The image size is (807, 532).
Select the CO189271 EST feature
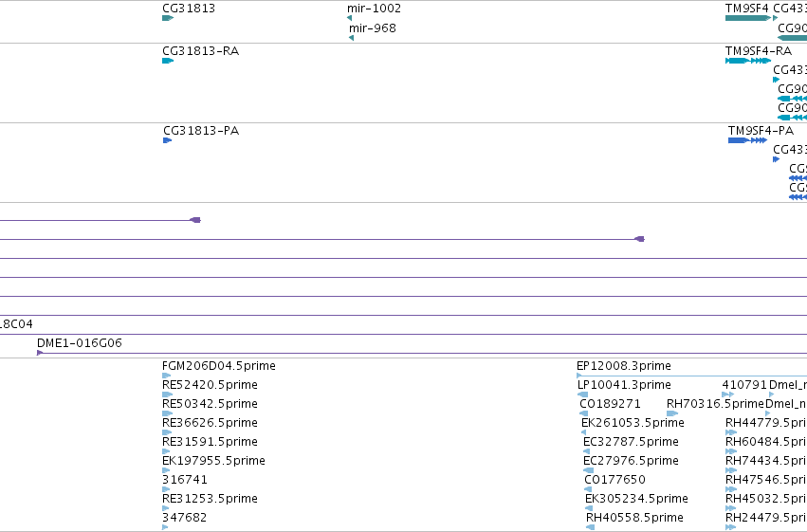(583, 413)
